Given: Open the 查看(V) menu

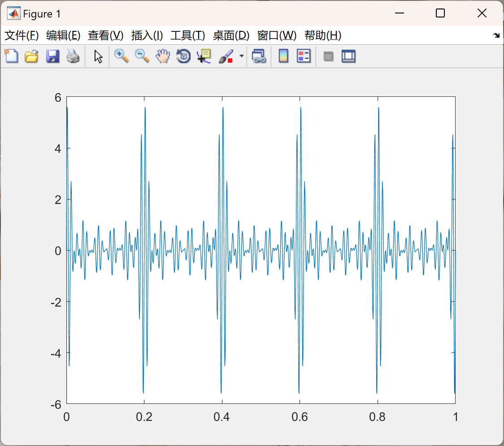Looking at the screenshot, I should (x=106, y=35).
